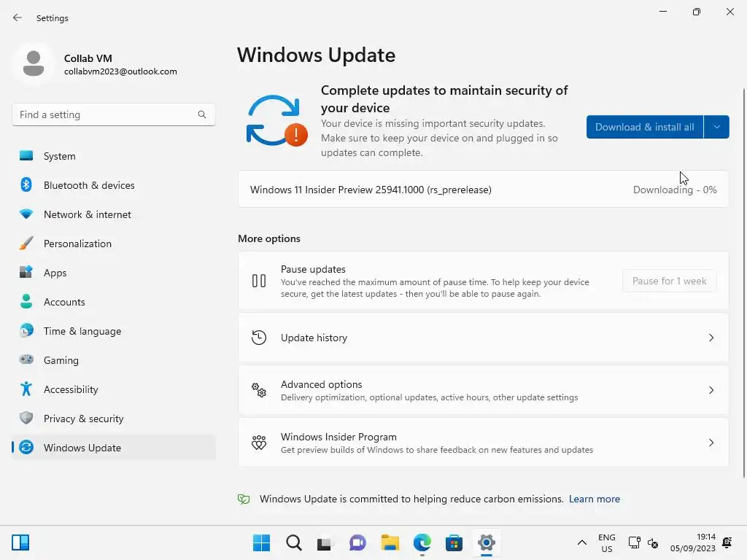The image size is (747, 560).
Task: Open Update history chevron
Action: [711, 338]
